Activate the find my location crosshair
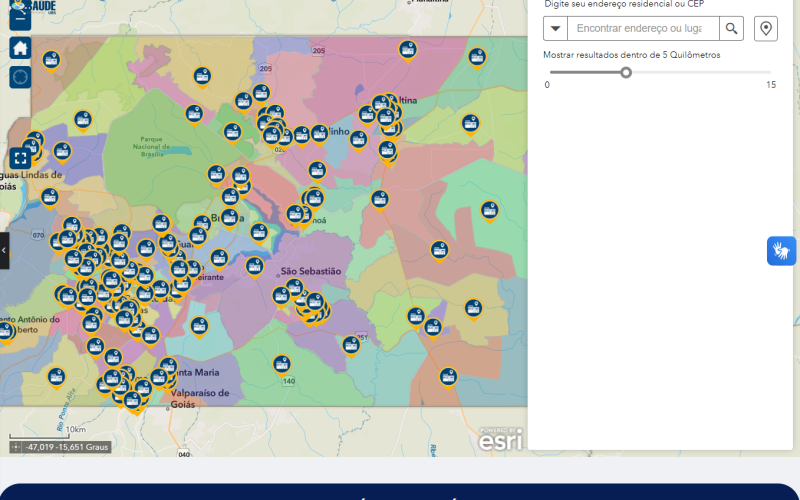 pyautogui.click(x=20, y=78)
